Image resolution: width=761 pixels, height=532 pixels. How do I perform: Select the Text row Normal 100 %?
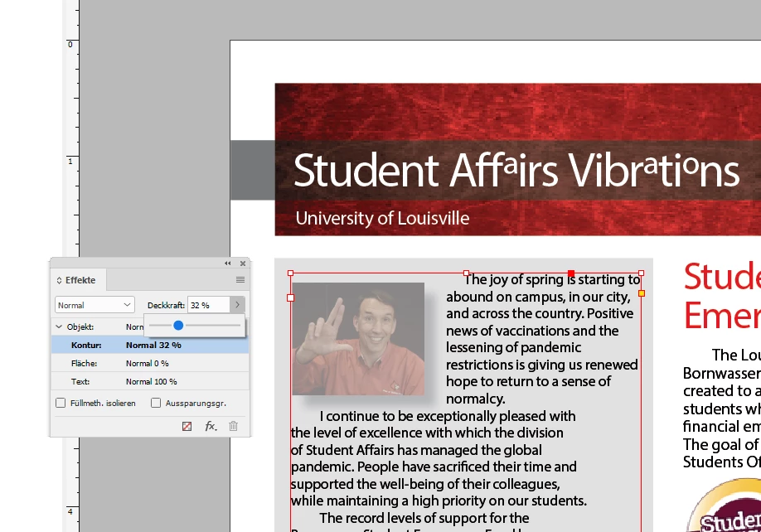point(150,382)
